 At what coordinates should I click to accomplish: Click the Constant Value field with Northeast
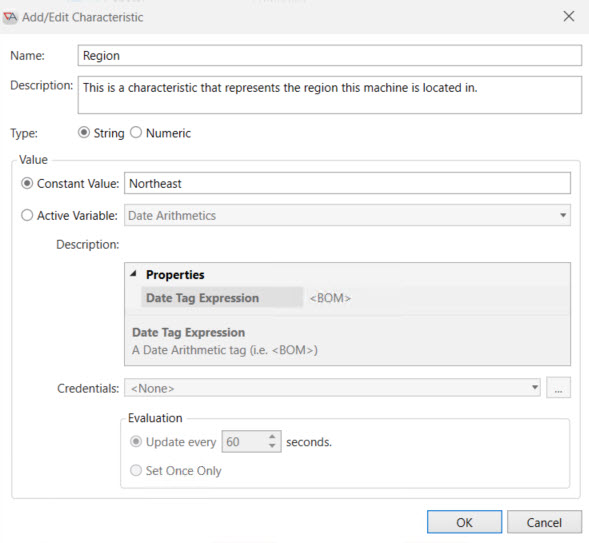347,183
